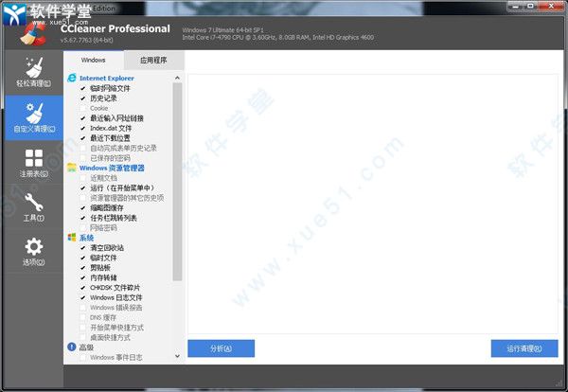
Task: Open the 工具 wrench icon
Action: [34, 203]
